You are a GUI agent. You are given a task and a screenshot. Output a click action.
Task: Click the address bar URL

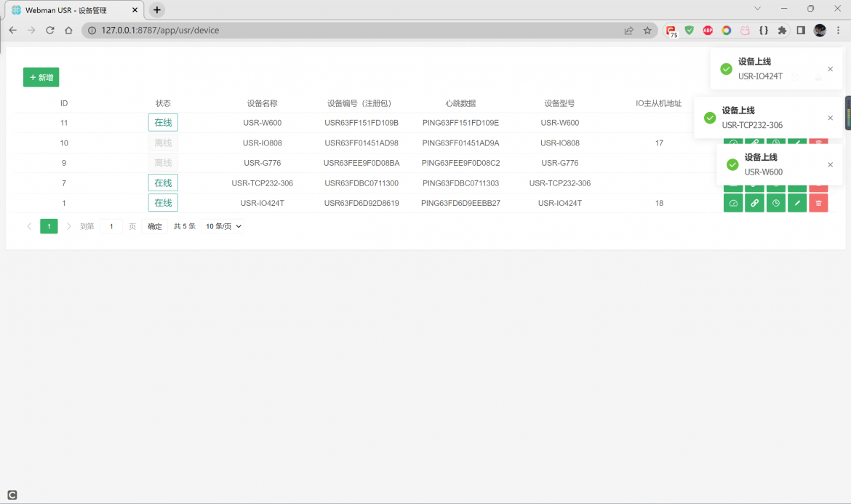coord(160,31)
